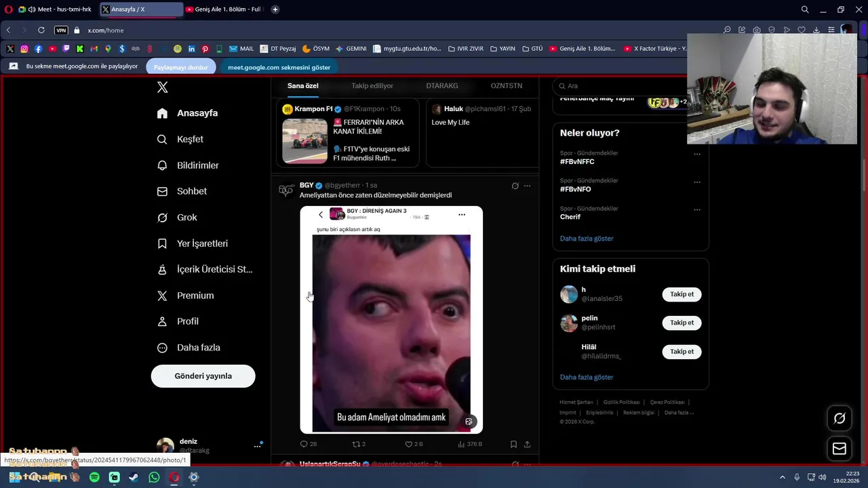868x488 pixels.
Task: Open Yer İşaretleri bookmarks
Action: 192,243
